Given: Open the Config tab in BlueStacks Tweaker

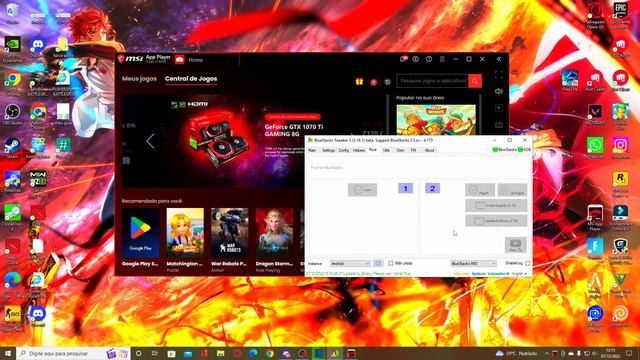Looking at the screenshot, I should pyautogui.click(x=344, y=150).
